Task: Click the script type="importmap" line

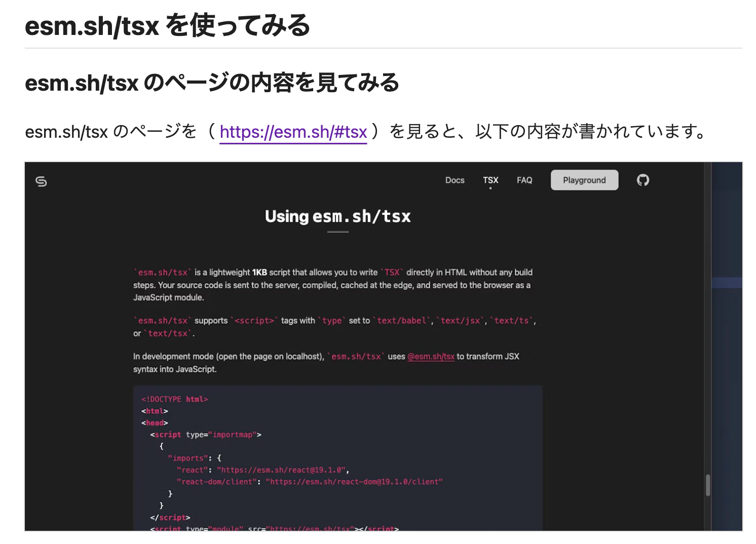Action: 206,435
